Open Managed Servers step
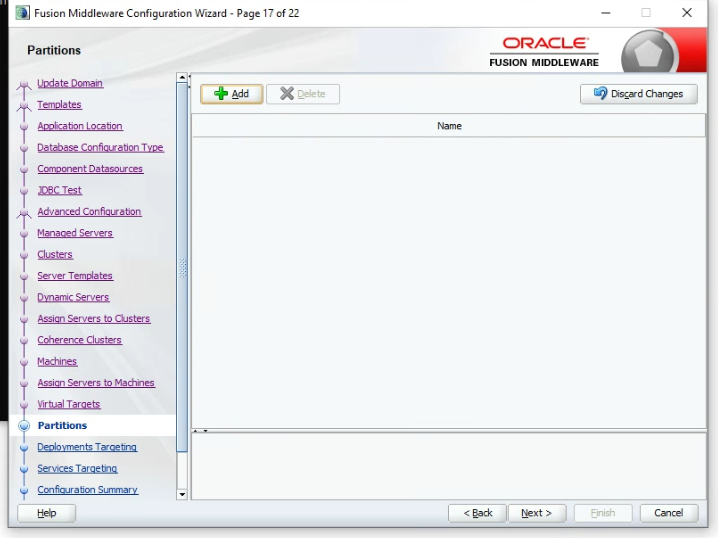 [x=75, y=233]
